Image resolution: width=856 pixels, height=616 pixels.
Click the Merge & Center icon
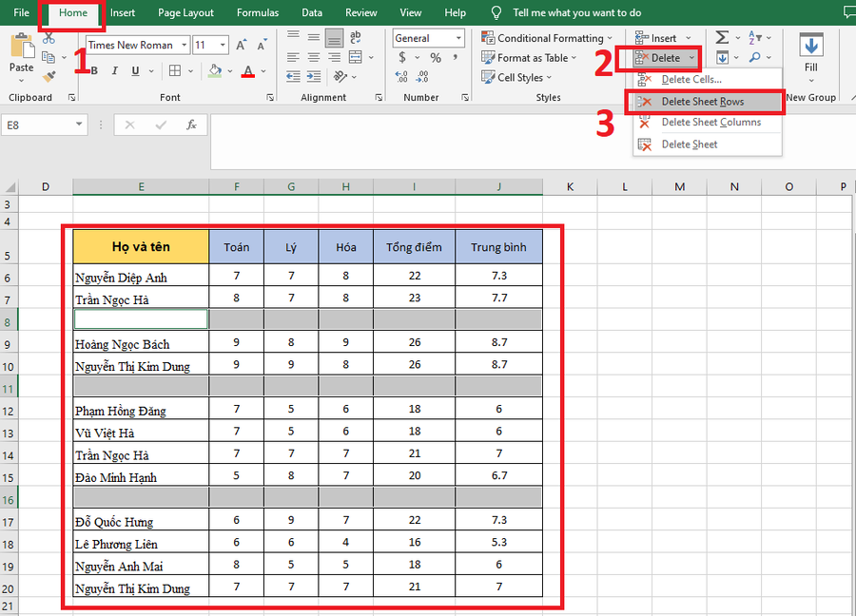click(x=356, y=57)
